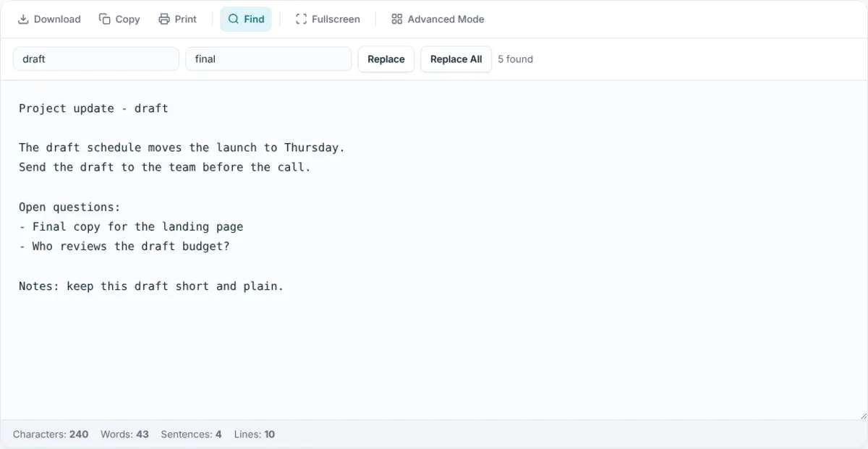This screenshot has height=449, width=868.
Task: Click the Replace button
Action: coord(386,59)
